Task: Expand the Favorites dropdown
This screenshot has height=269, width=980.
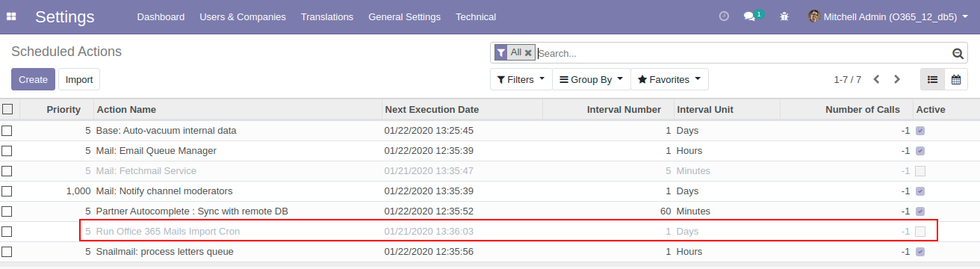Action: (x=669, y=79)
